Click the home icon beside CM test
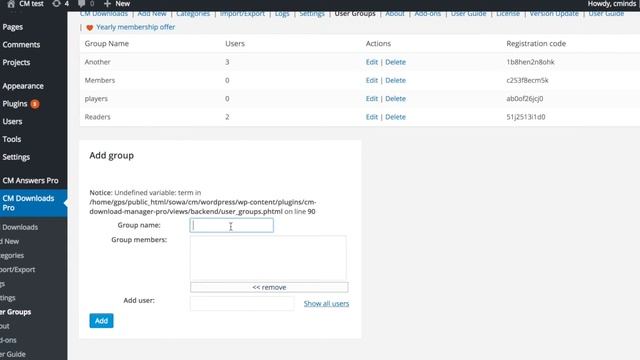 pos(11,4)
